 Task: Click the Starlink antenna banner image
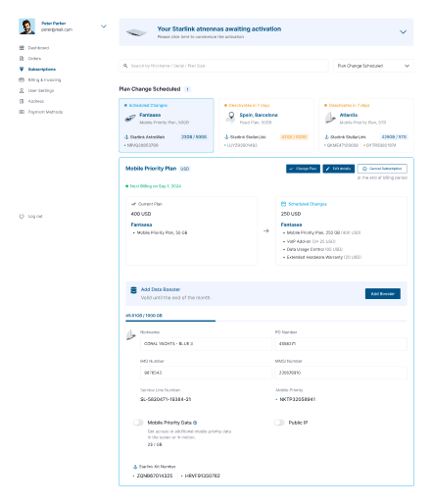tap(136, 32)
